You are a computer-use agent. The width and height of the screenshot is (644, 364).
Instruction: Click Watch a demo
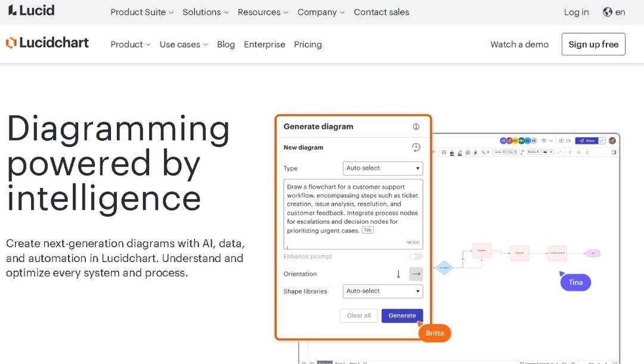519,44
